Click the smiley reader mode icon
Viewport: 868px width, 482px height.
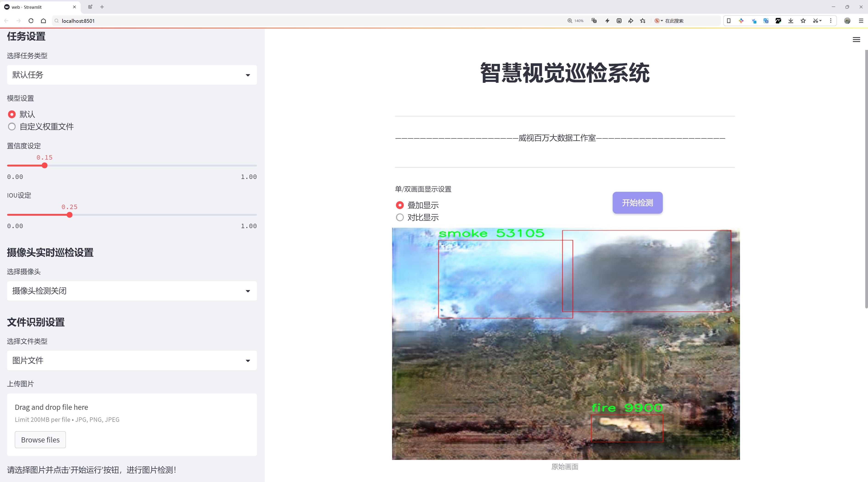tap(619, 21)
